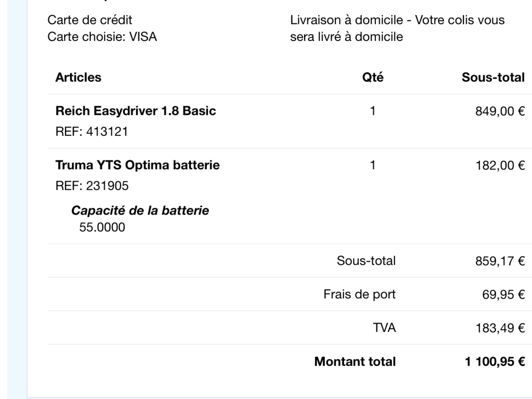
Task: Click the REF: 231905 reference text
Action: [x=92, y=186]
